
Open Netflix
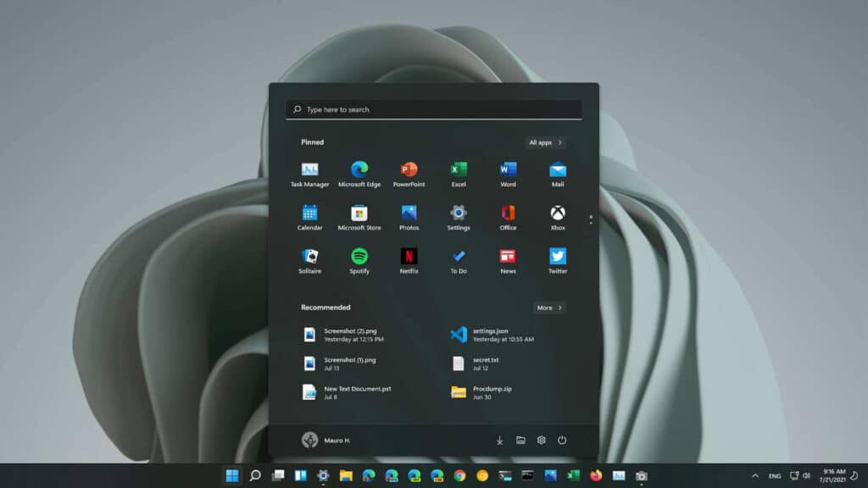tap(409, 261)
